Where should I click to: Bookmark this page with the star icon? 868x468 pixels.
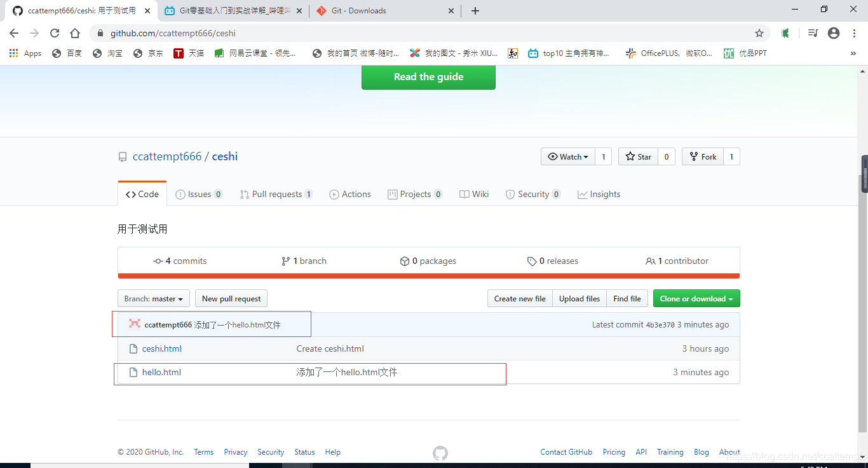click(759, 33)
